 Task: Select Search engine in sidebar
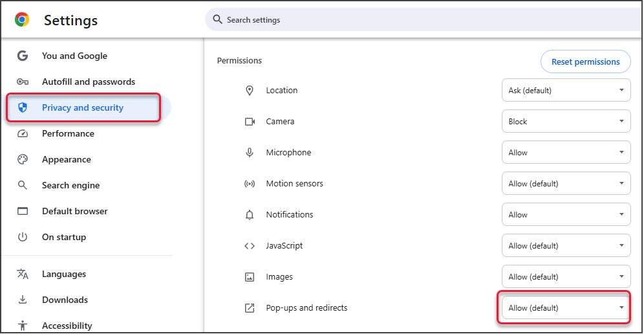coord(71,186)
